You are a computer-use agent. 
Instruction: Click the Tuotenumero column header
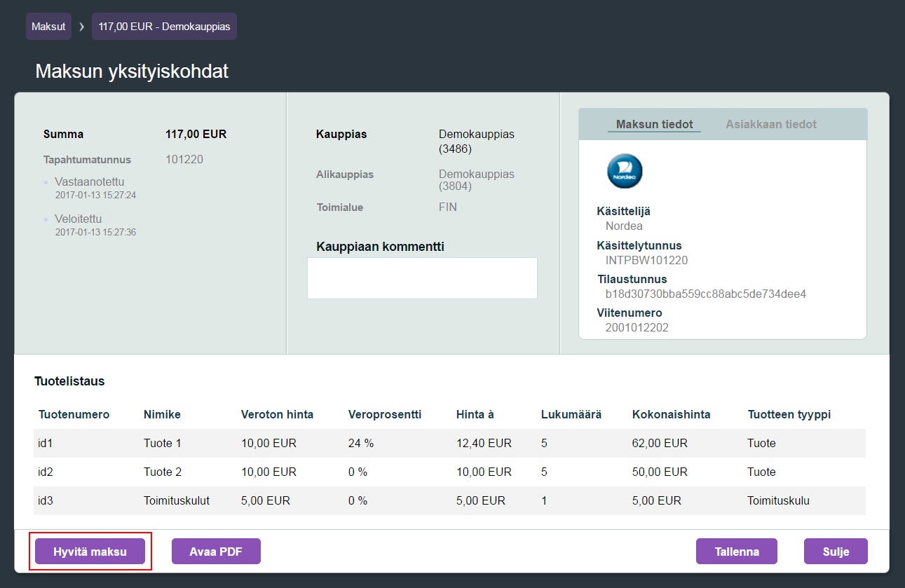tap(74, 415)
